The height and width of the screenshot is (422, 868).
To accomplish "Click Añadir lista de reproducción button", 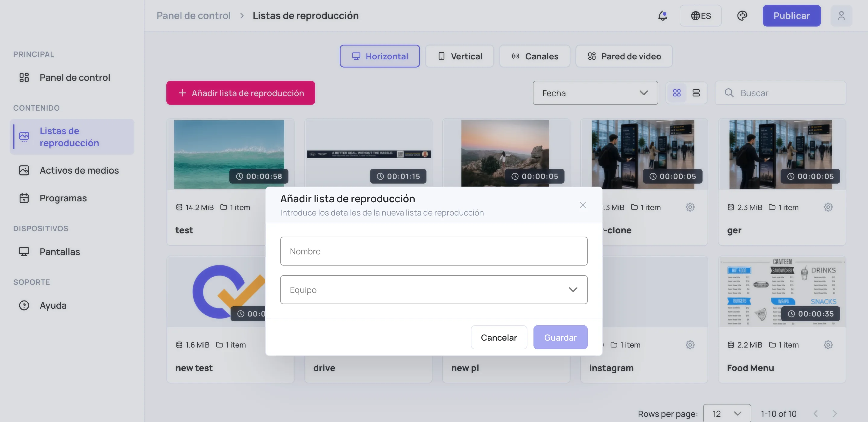I will [x=241, y=93].
